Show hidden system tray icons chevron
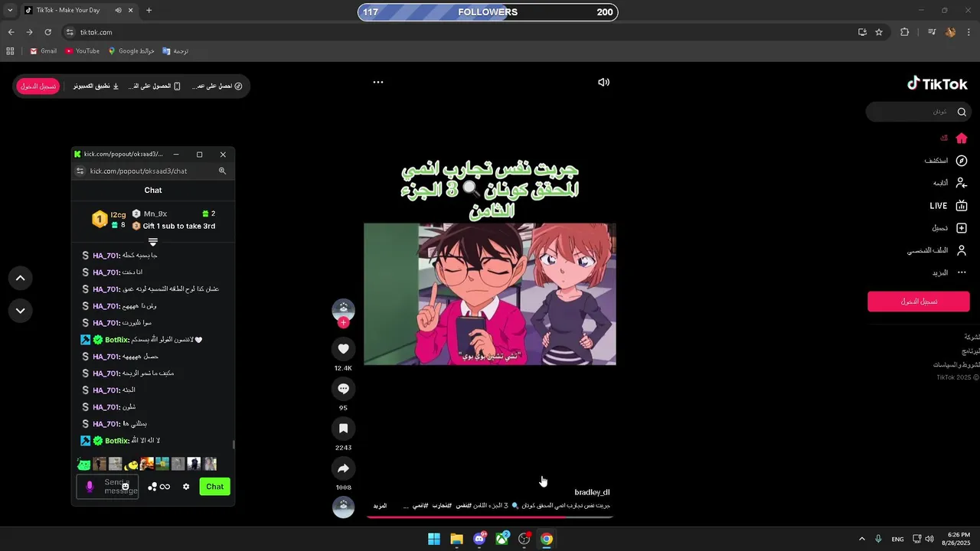The height and width of the screenshot is (551, 980). pyautogui.click(x=862, y=539)
